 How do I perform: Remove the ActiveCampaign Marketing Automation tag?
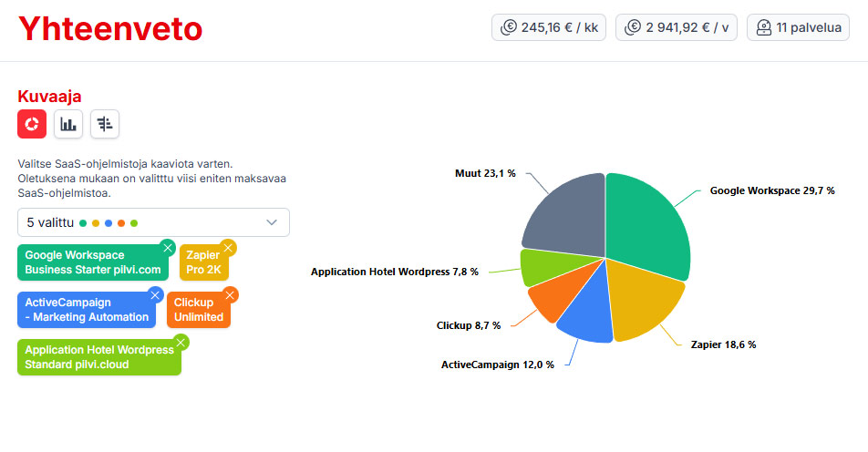(x=155, y=296)
